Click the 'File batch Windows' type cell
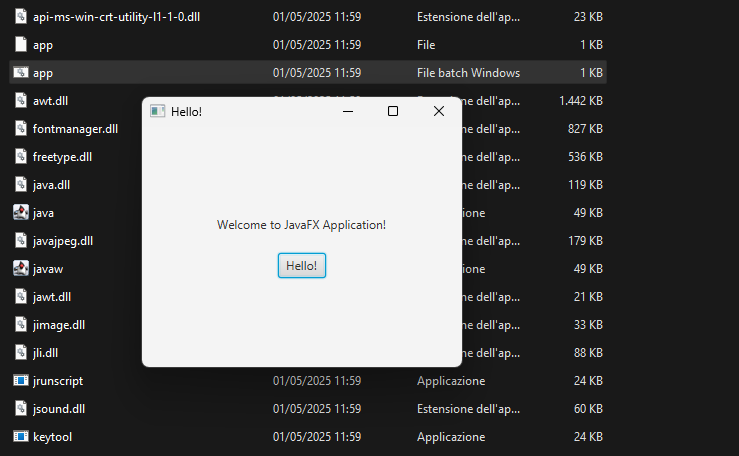Image resolution: width=739 pixels, height=456 pixels. 468,73
